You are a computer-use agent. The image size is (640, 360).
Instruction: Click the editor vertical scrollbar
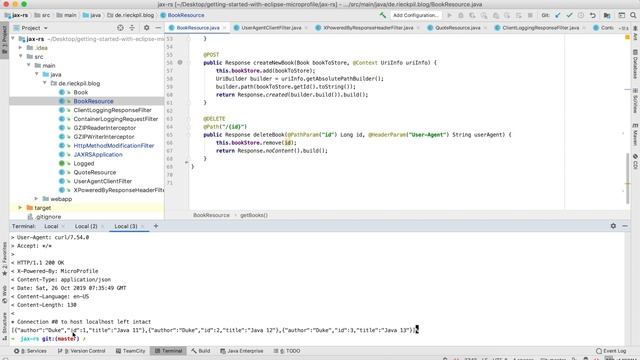click(x=627, y=178)
